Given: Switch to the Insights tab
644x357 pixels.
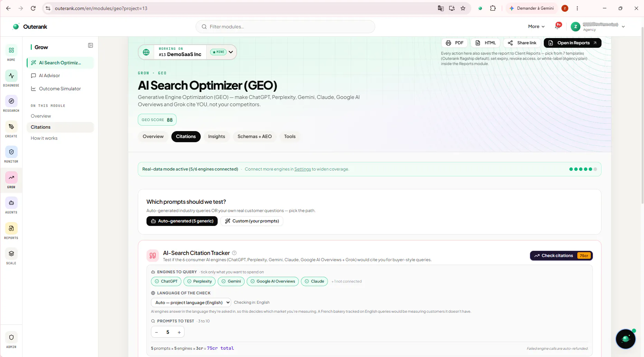Looking at the screenshot, I should 217,137.
